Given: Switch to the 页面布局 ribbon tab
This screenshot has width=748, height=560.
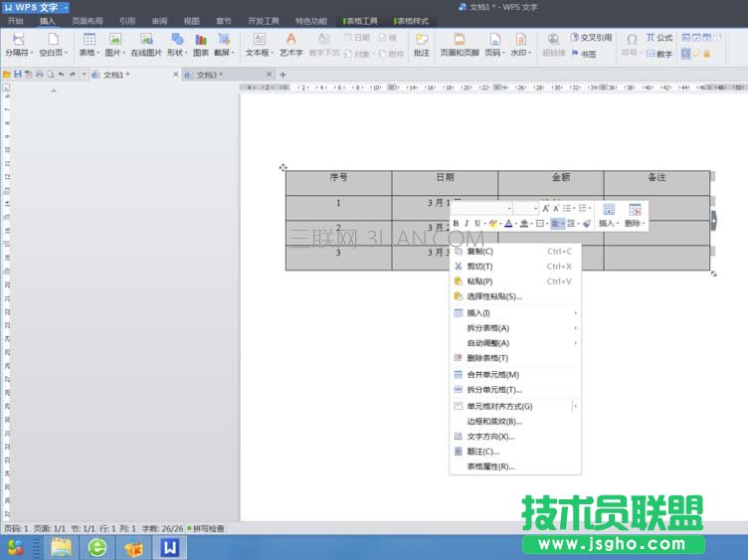Looking at the screenshot, I should coord(88,21).
